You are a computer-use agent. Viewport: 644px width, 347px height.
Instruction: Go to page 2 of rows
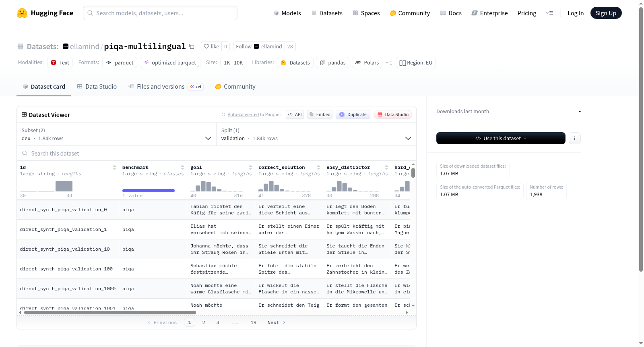(204, 322)
